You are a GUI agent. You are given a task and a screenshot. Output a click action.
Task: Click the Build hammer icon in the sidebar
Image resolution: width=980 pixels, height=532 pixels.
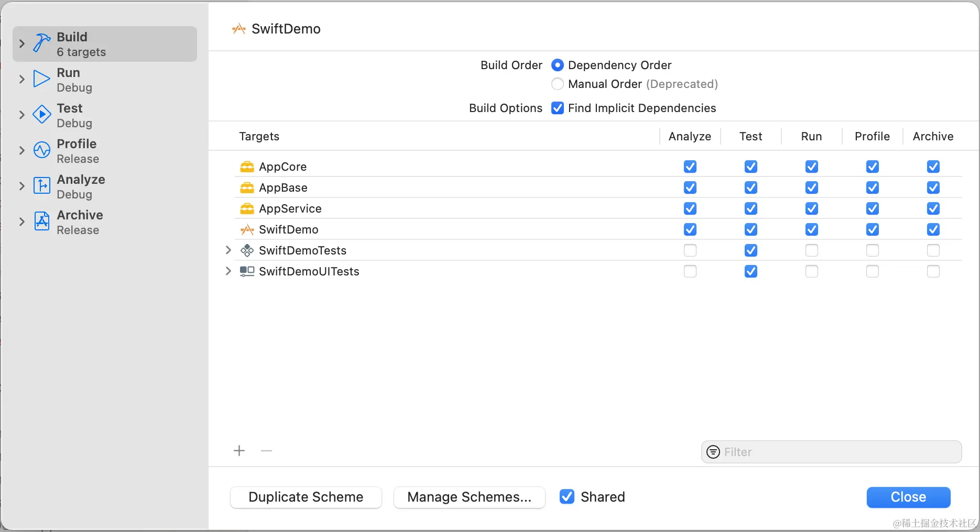(x=42, y=43)
